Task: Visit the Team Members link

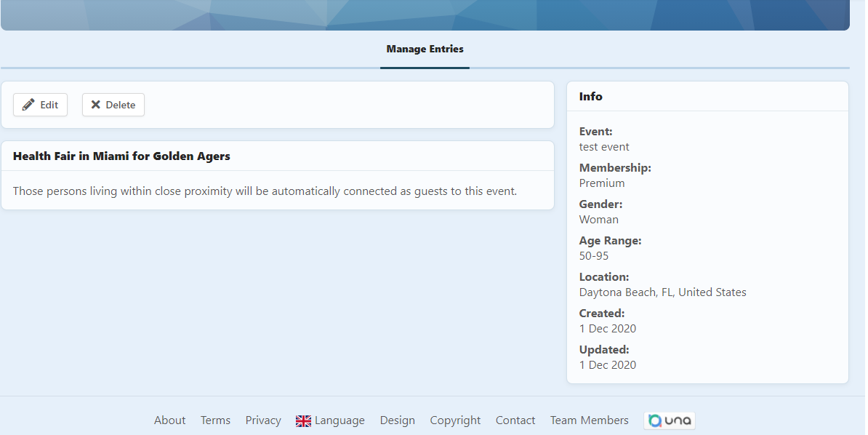Action: [589, 420]
